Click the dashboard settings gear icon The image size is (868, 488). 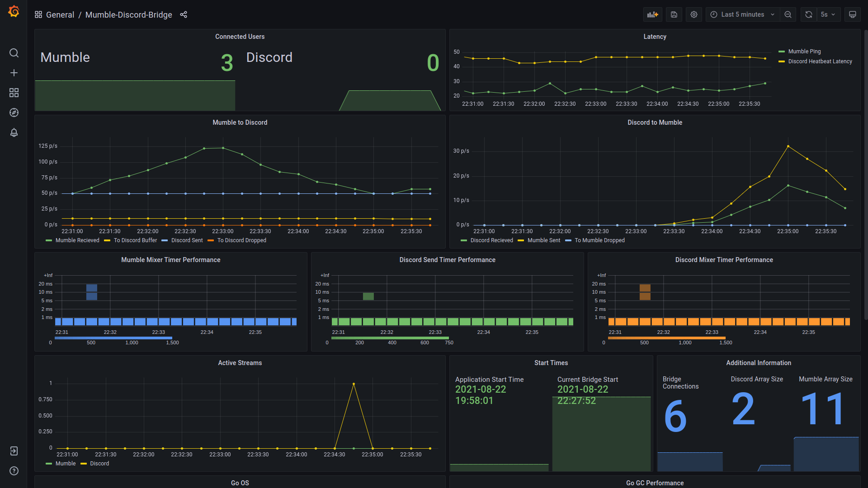693,14
